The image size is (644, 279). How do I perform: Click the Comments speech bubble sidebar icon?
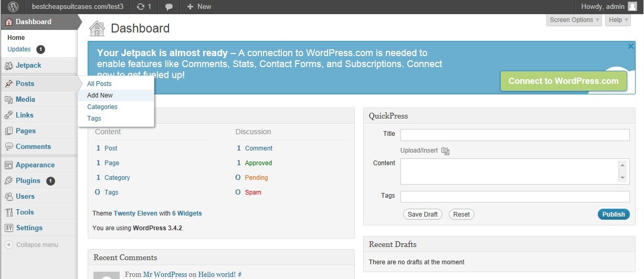[8, 147]
